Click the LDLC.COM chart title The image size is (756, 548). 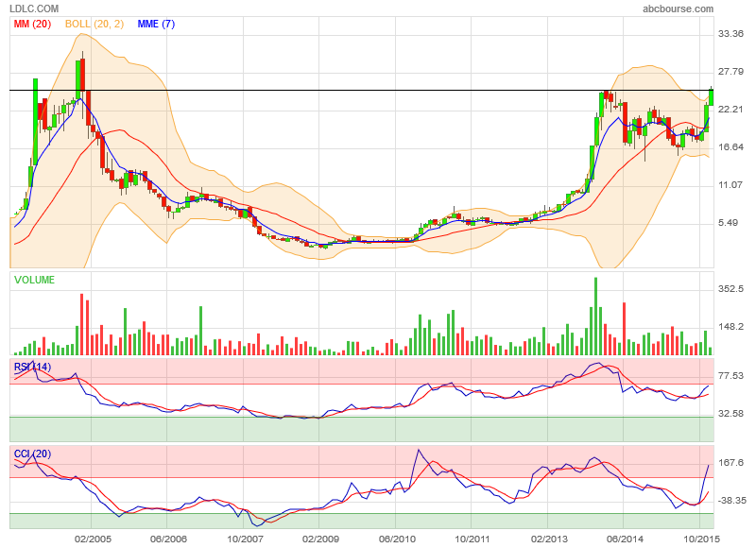34,9
